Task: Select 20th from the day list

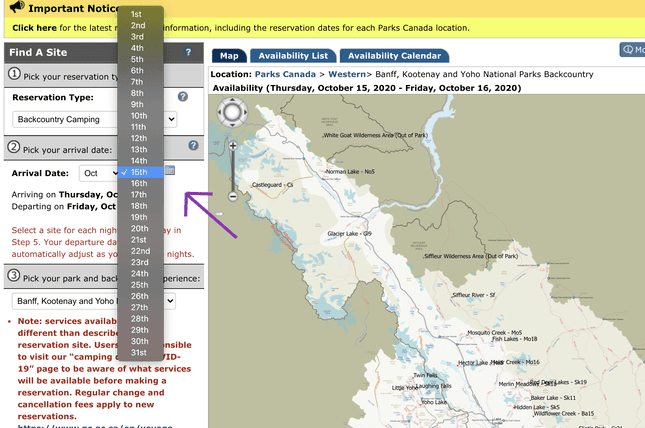Action: coord(138,228)
